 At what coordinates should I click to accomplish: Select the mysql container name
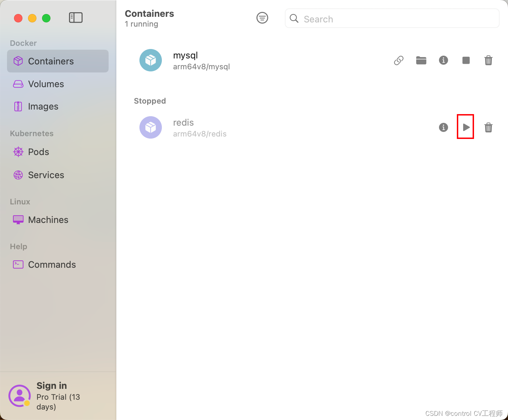click(x=185, y=56)
